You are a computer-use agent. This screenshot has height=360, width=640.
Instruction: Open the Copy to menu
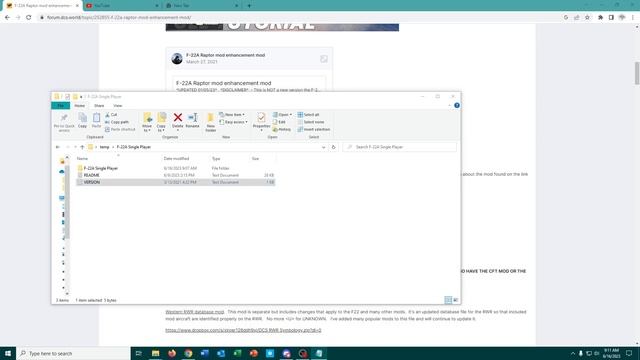(161, 122)
